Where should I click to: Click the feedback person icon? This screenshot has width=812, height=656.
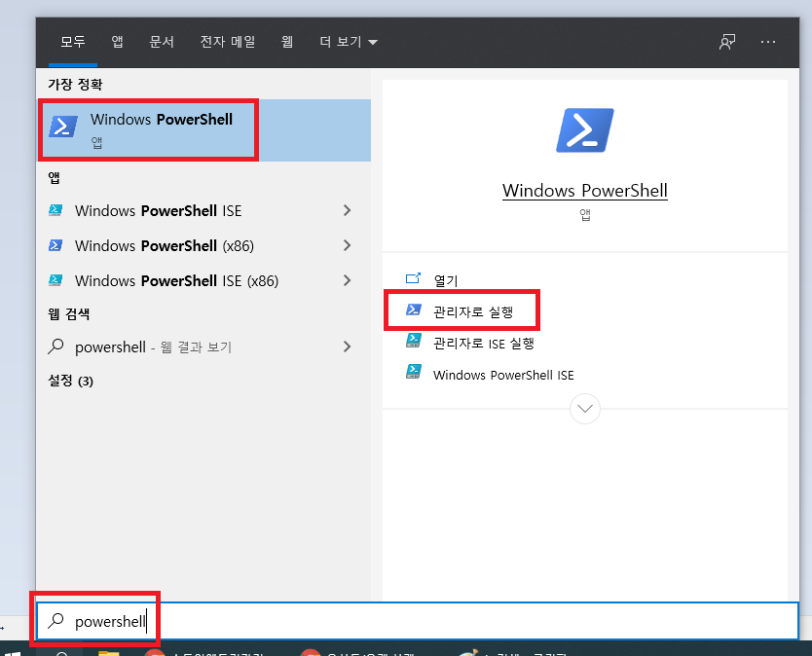tap(727, 42)
